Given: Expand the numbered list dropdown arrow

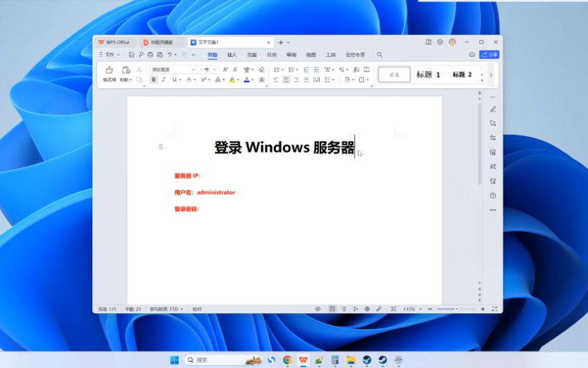Looking at the screenshot, I should pyautogui.click(x=297, y=70).
